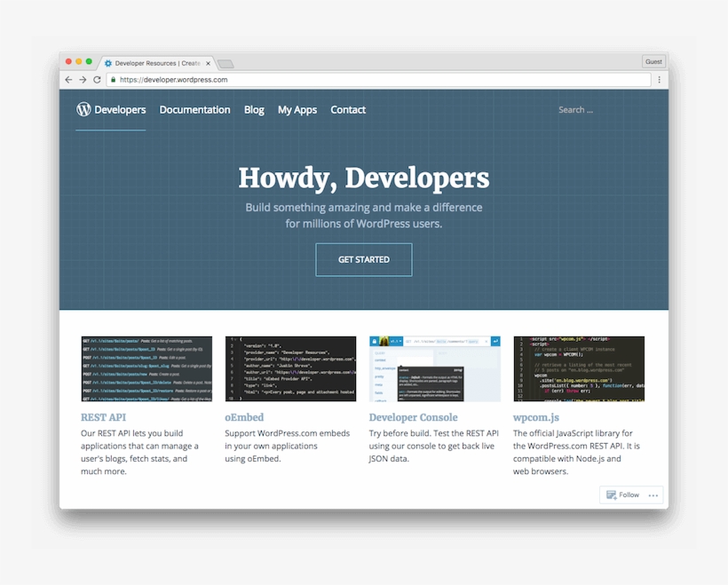Select the My Apps navigation entry
728x585 pixels.
pos(297,109)
